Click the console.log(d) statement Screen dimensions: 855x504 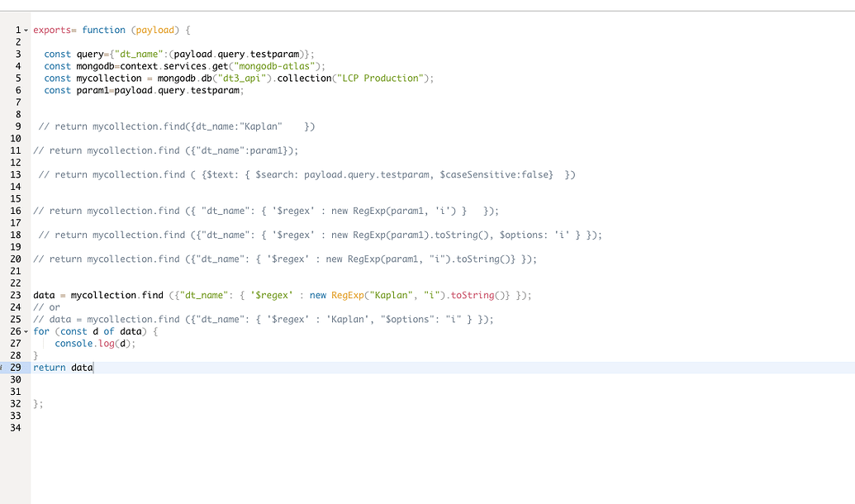point(94,344)
